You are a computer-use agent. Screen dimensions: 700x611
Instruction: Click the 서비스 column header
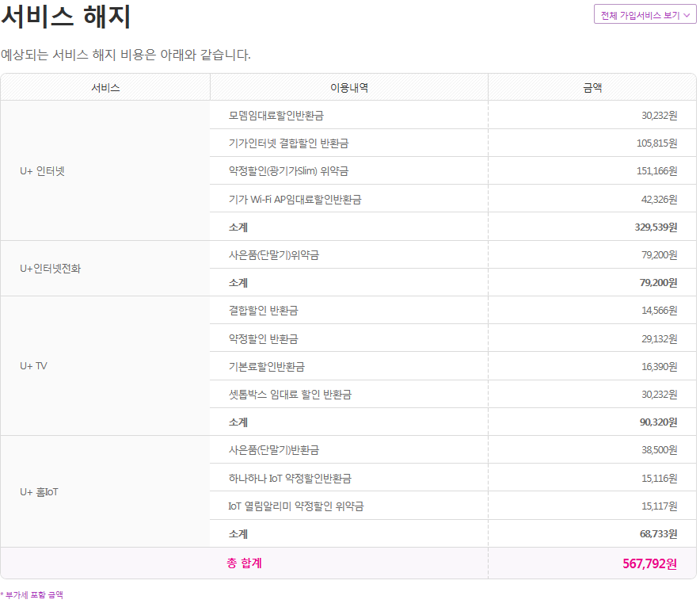pos(105,88)
